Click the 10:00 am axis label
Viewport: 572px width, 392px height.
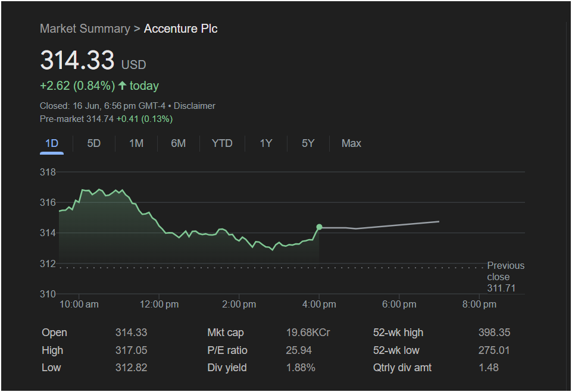pos(79,304)
